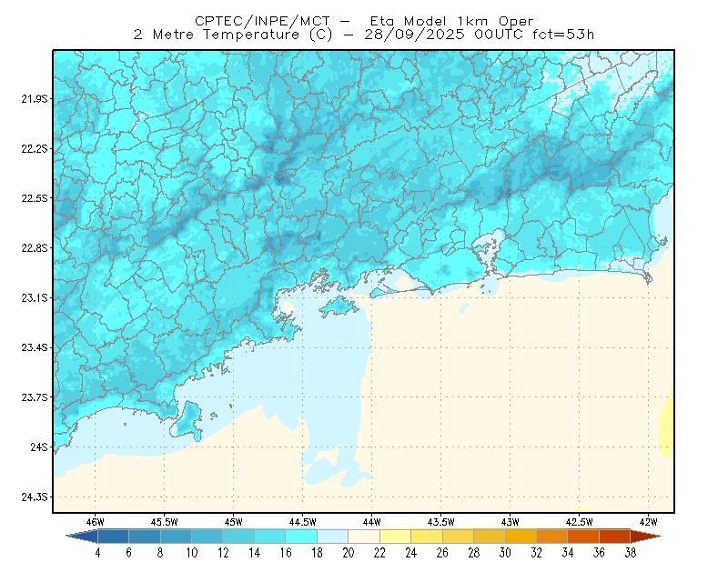Click the 24S latitude axis label
The height and width of the screenshot is (562, 728).
tap(39, 447)
